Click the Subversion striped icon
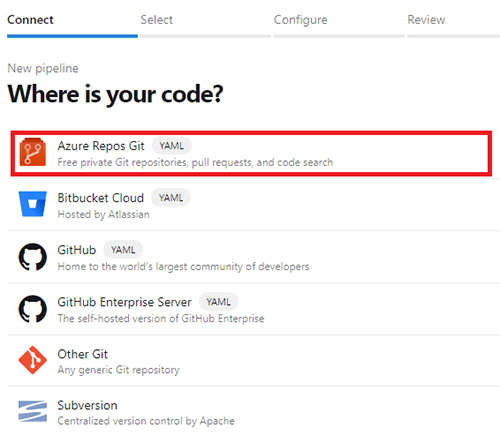Screen dimensions: 500x443 (x=32, y=411)
